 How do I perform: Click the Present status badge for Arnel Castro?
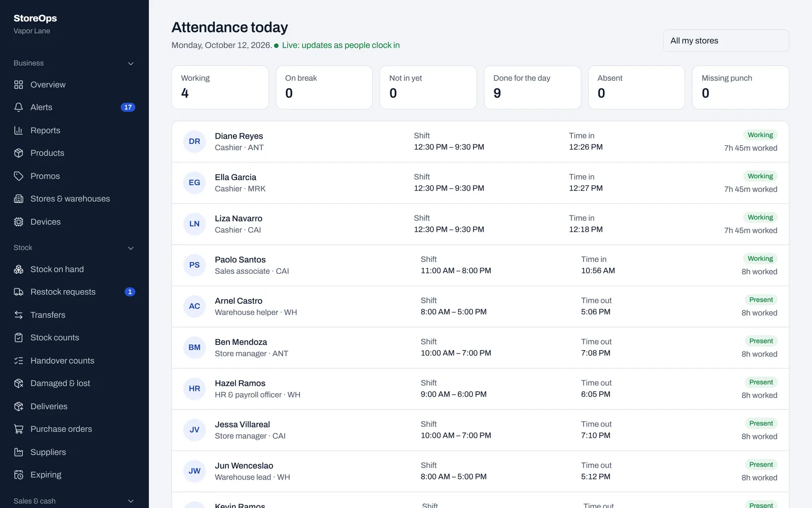pos(761,300)
